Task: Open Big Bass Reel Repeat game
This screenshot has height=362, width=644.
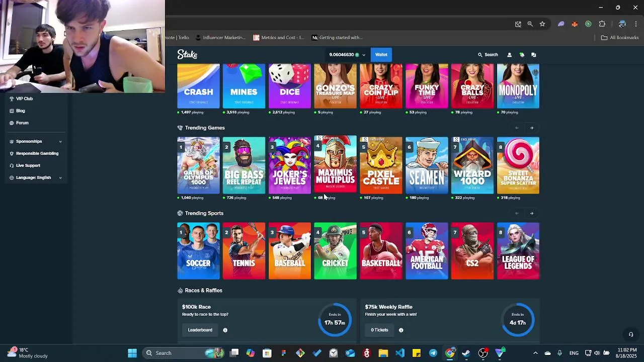Action: (x=244, y=165)
